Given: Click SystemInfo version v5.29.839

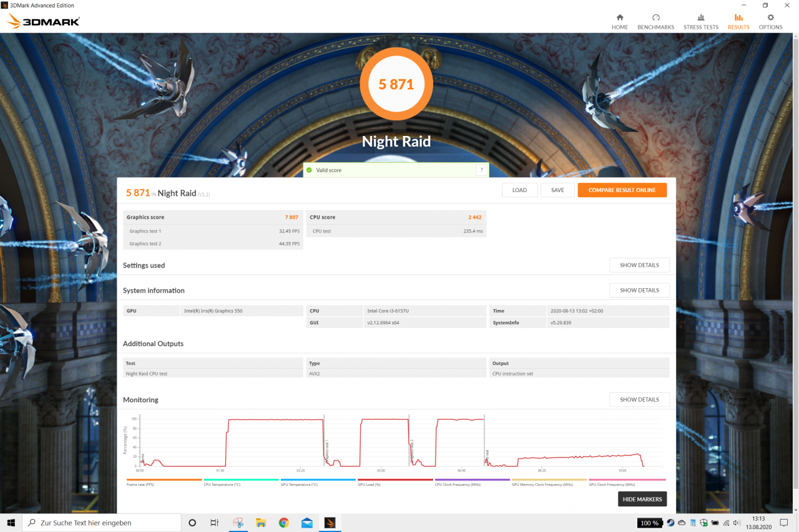Looking at the screenshot, I should click(x=561, y=323).
